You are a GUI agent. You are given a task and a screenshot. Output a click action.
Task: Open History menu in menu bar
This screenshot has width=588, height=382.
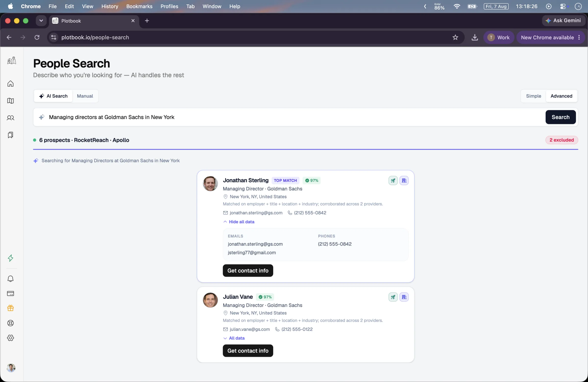tap(110, 6)
